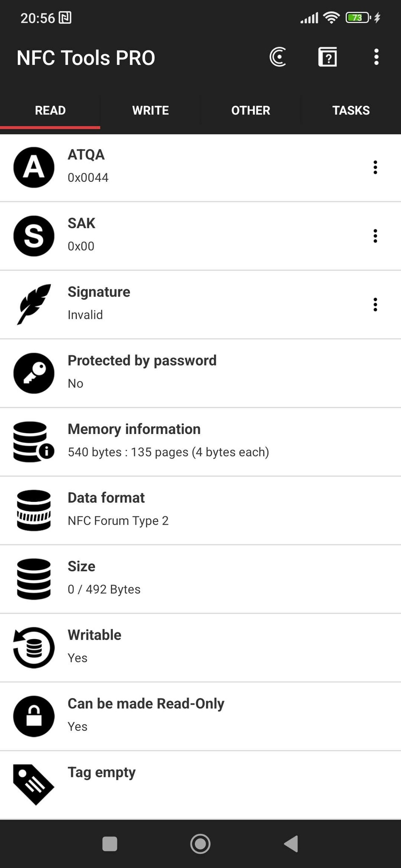Open the help documentation icon

[328, 57]
